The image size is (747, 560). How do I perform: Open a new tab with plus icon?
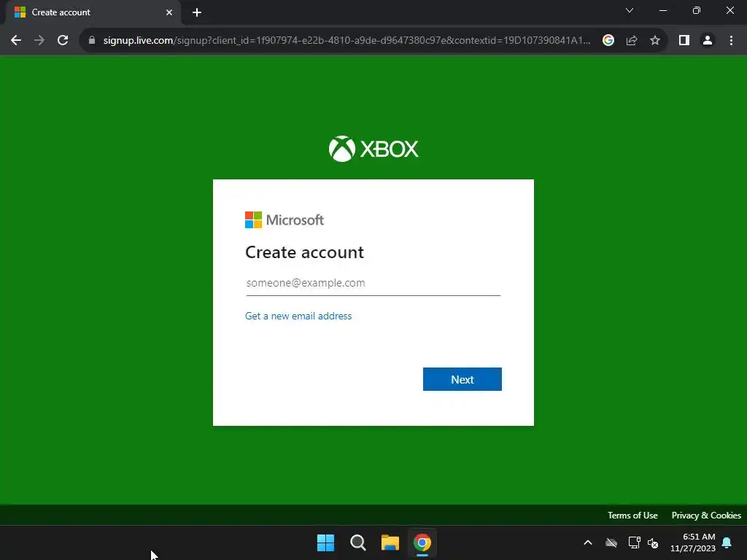tap(197, 12)
